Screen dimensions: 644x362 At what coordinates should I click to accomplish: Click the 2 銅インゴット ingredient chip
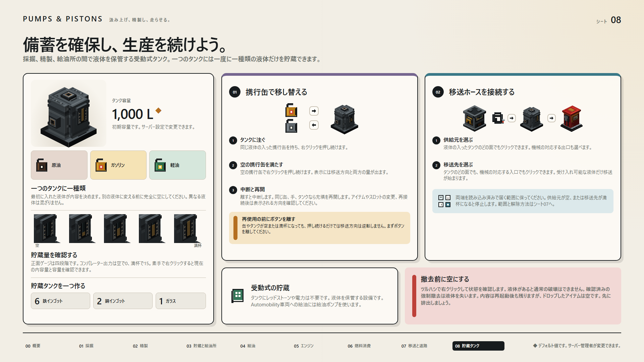123,301
